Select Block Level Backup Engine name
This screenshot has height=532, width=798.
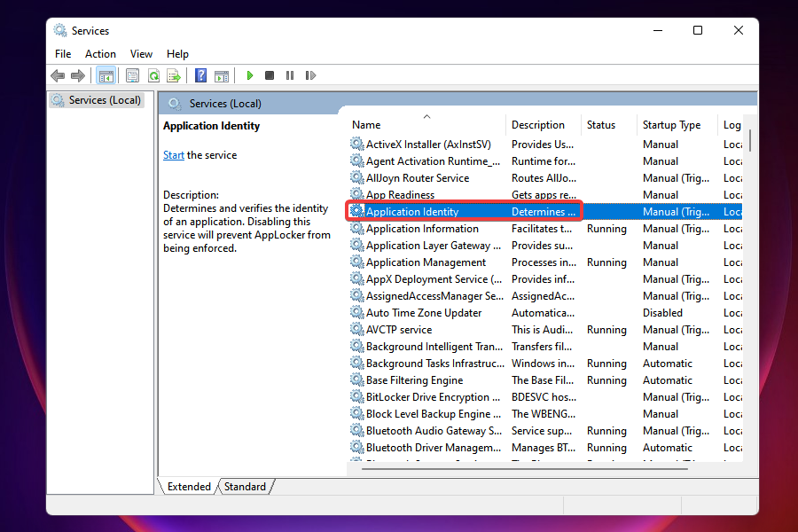click(x=434, y=413)
